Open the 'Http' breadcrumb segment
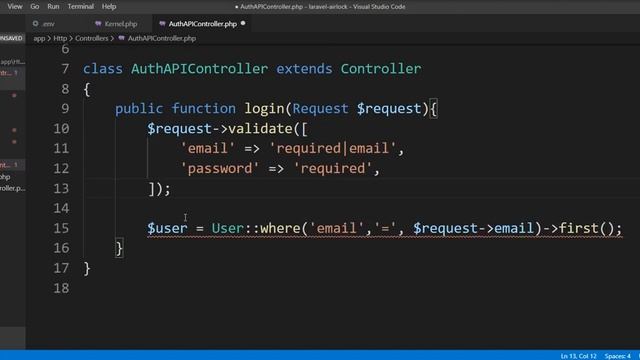 [x=60, y=38]
